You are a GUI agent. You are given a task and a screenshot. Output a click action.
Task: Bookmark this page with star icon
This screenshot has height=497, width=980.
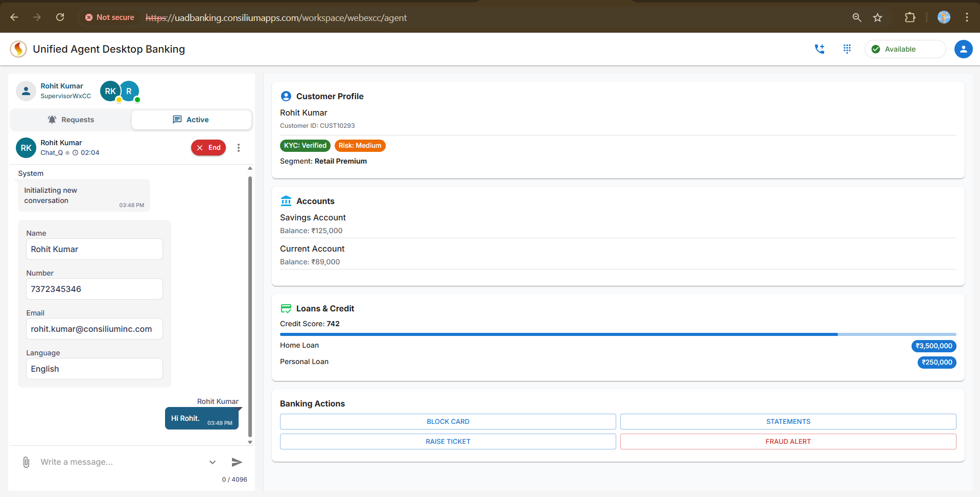[877, 17]
